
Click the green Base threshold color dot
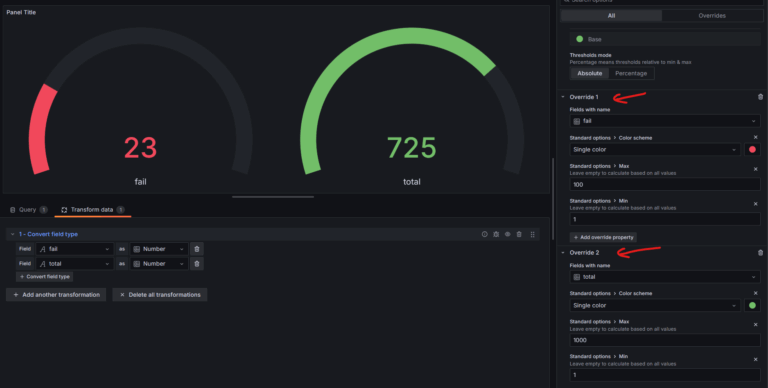click(x=579, y=39)
